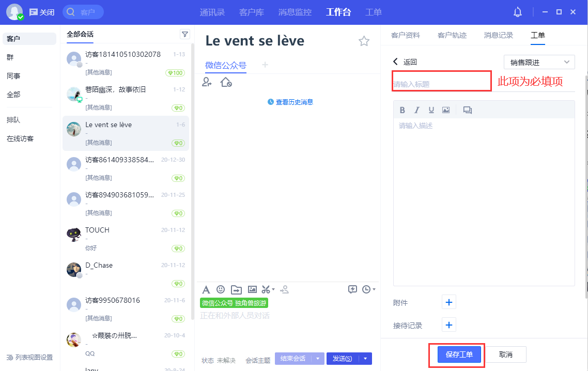
Task: Toggle bold formatting in the description
Action: 403,110
